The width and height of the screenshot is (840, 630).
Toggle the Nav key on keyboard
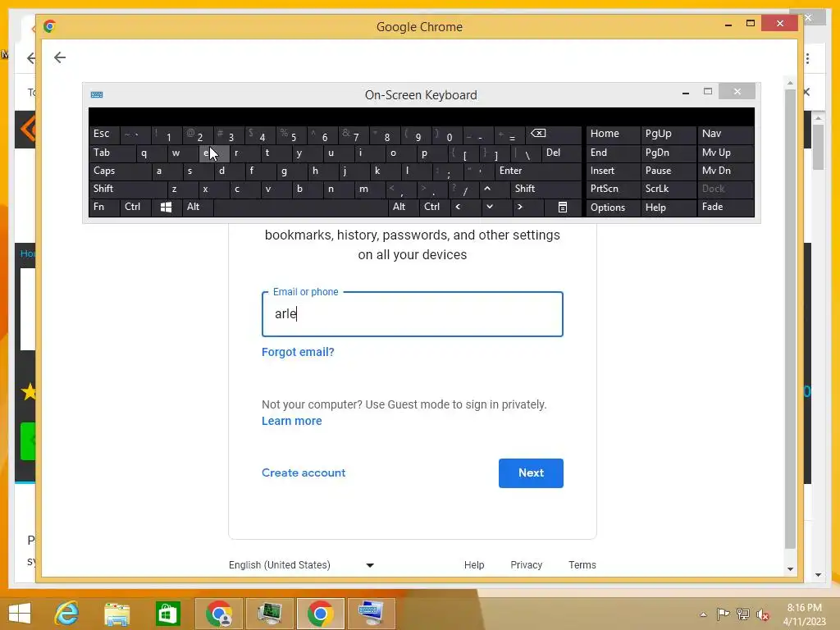pos(725,134)
